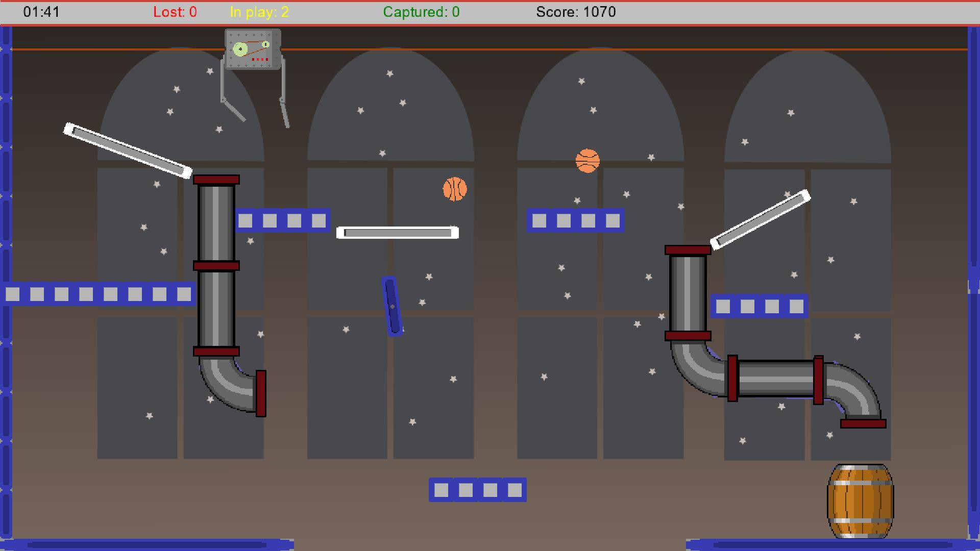Click the top opening of right pipe

click(688, 250)
